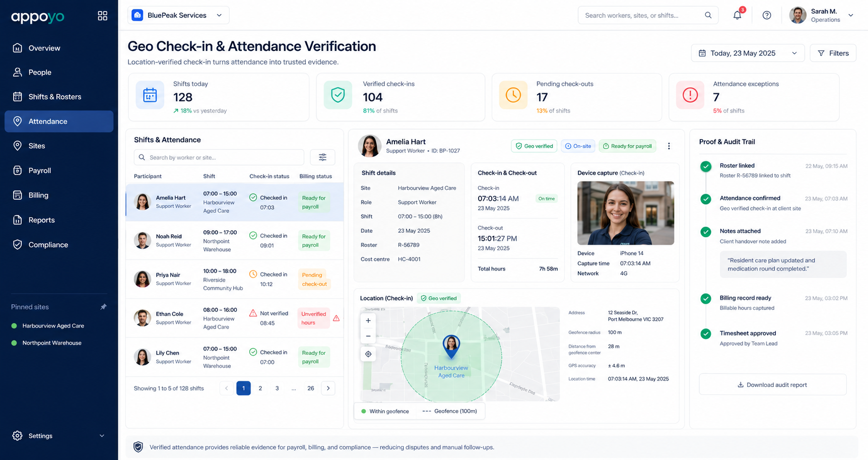Select the Lily Chen shift row
The image size is (868, 460).
[235, 357]
